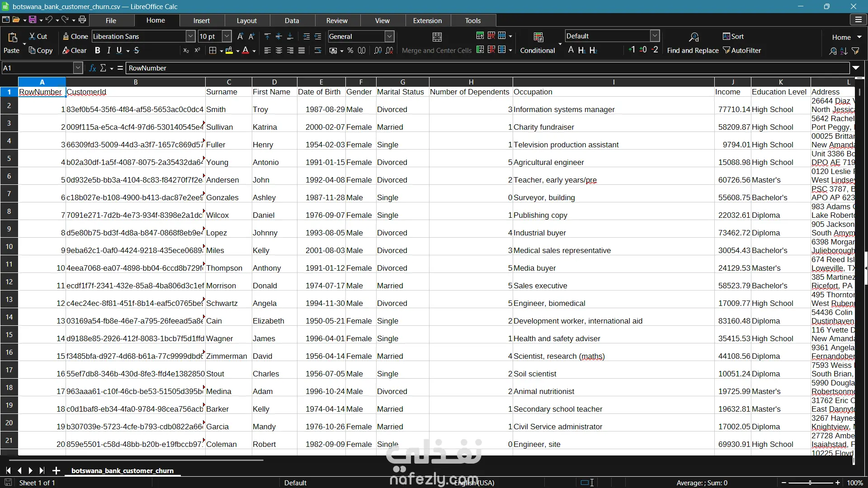The image size is (868, 488).
Task: Open the Paste options dropdown arrow
Action: point(24,43)
